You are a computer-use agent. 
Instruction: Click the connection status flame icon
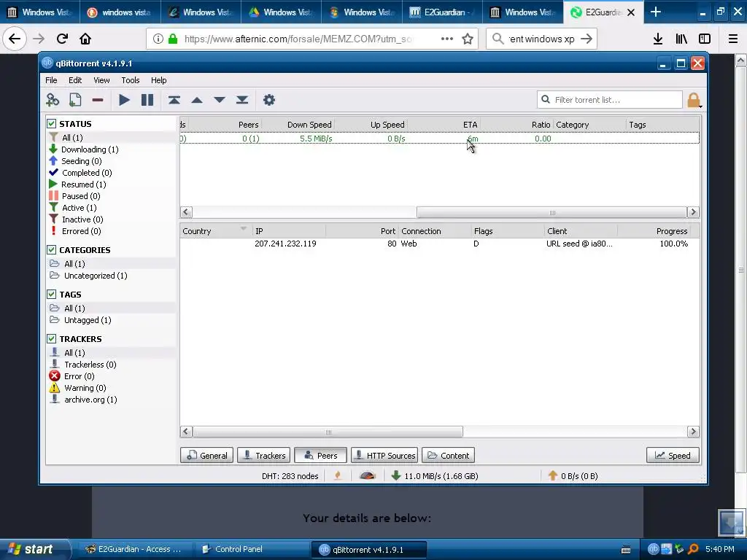pyautogui.click(x=338, y=475)
